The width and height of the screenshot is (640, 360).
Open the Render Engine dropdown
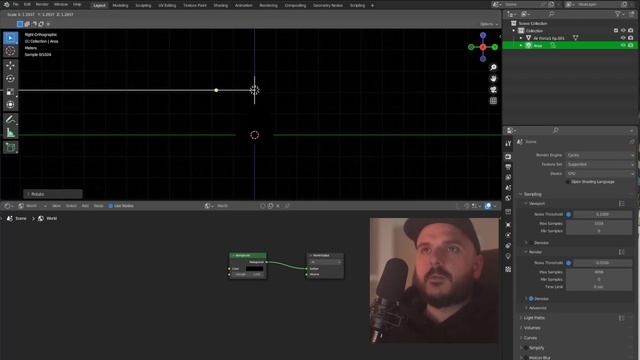[x=600, y=155]
